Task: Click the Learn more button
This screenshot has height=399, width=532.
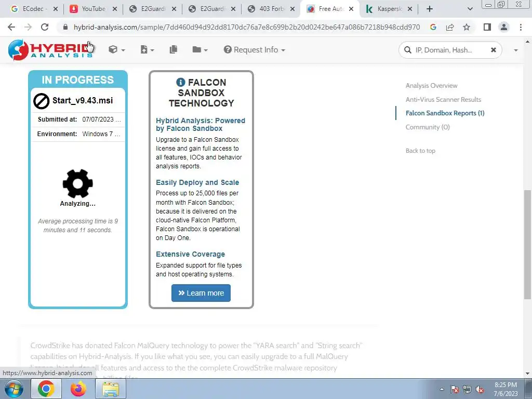Action: point(201,293)
